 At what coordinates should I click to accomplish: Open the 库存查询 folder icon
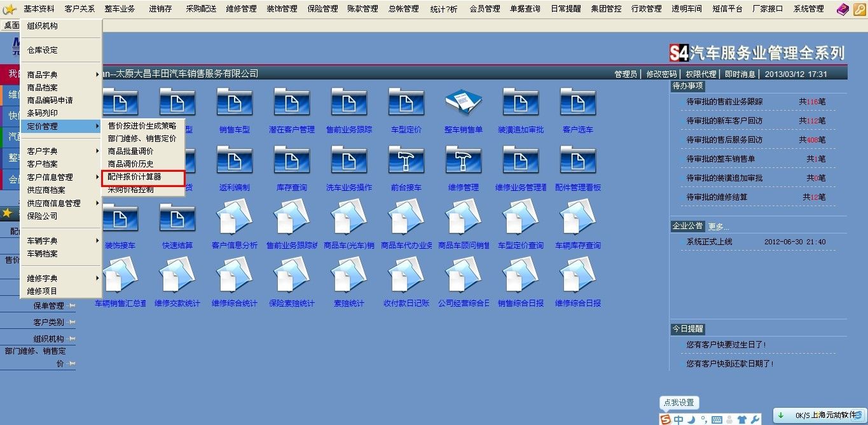(x=291, y=161)
